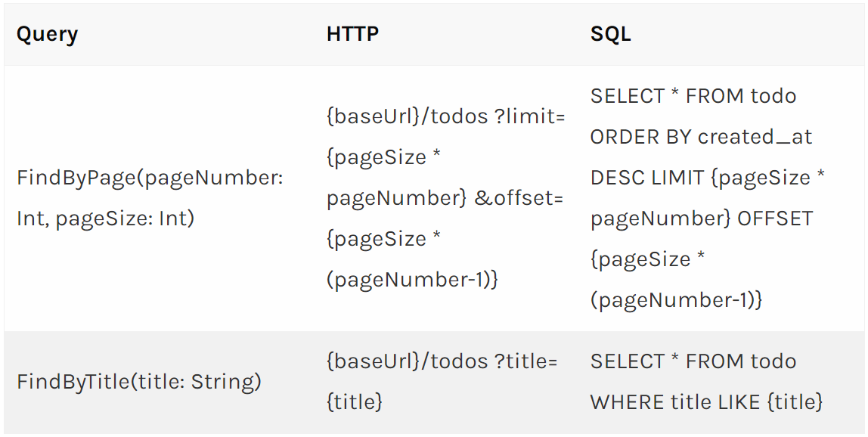Click '(pageNumber-1)}' in the HTTP column
The image size is (868, 437).
point(412,280)
